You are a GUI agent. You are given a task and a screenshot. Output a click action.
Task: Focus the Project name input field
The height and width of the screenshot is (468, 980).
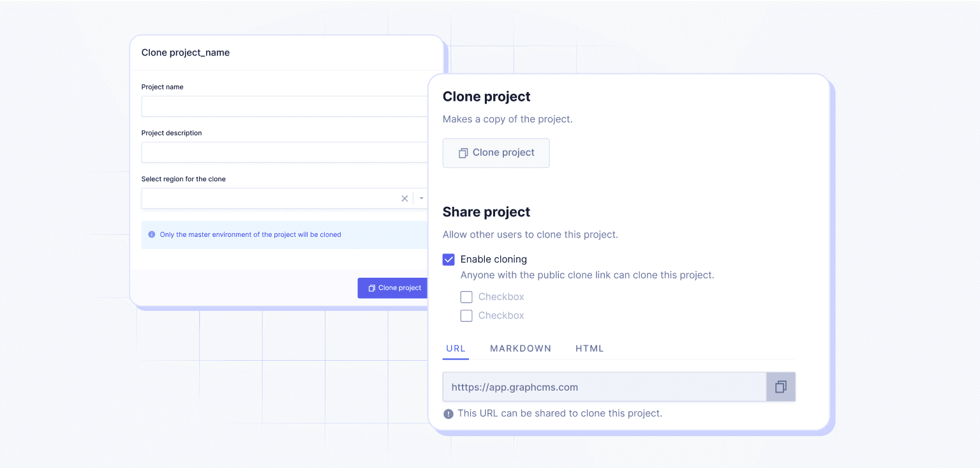[x=285, y=106]
